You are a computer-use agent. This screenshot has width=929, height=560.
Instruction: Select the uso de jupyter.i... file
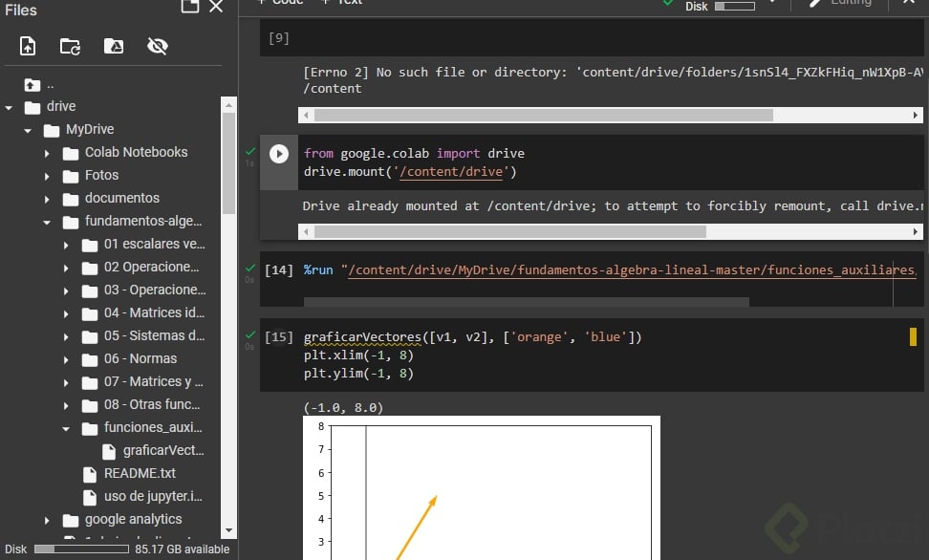(x=154, y=497)
